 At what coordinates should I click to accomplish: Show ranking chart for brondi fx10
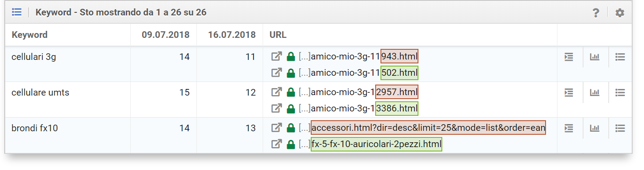[x=595, y=128]
